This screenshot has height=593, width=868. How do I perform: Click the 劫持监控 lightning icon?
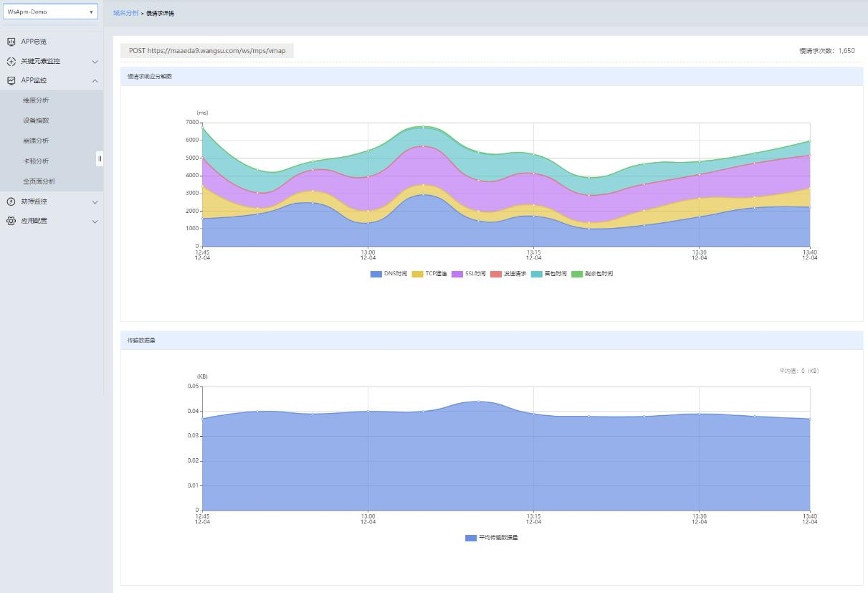[x=11, y=201]
